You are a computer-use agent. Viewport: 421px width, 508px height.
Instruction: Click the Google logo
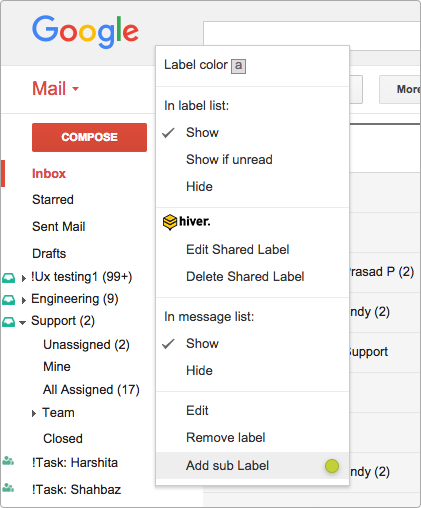pyautogui.click(x=85, y=32)
